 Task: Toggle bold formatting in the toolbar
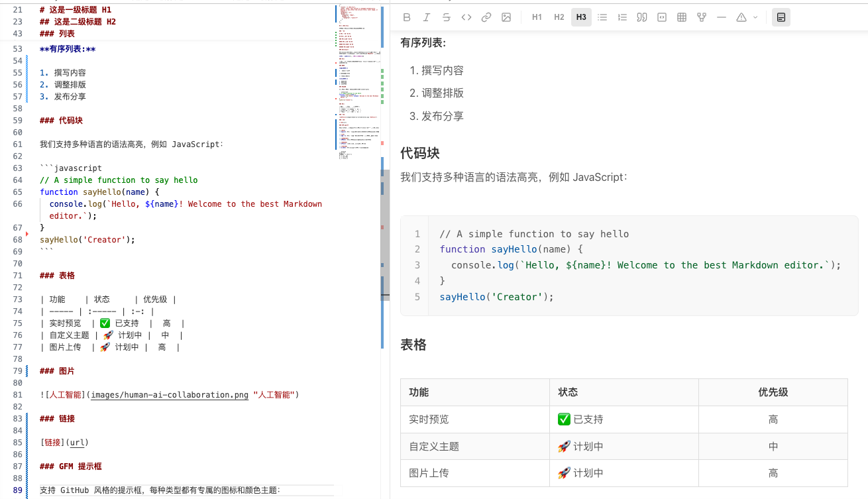pos(407,17)
